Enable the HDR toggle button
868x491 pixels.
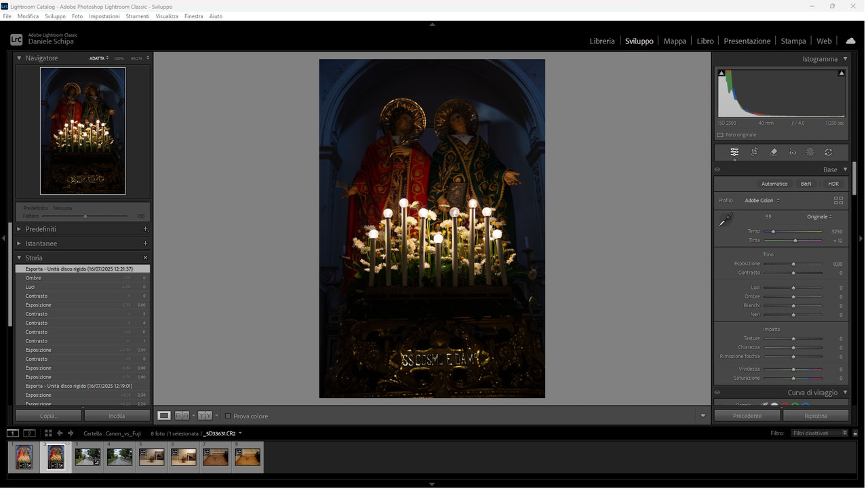[833, 184]
